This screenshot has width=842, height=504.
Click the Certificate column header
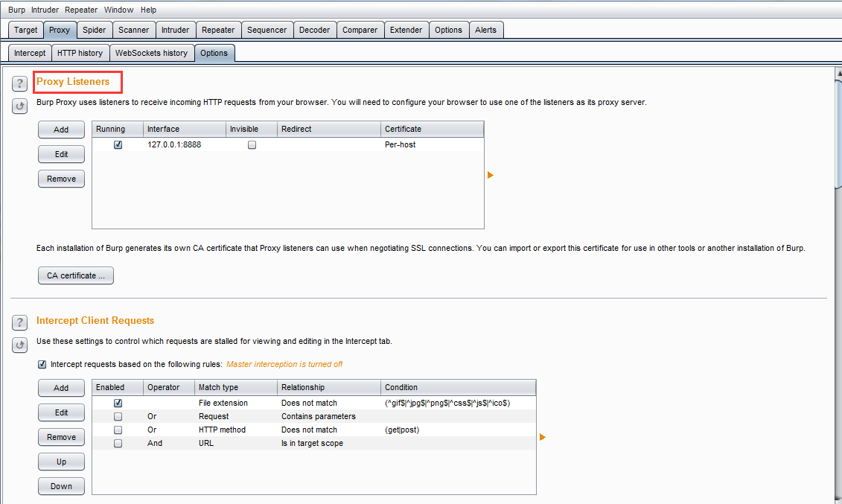click(x=433, y=129)
